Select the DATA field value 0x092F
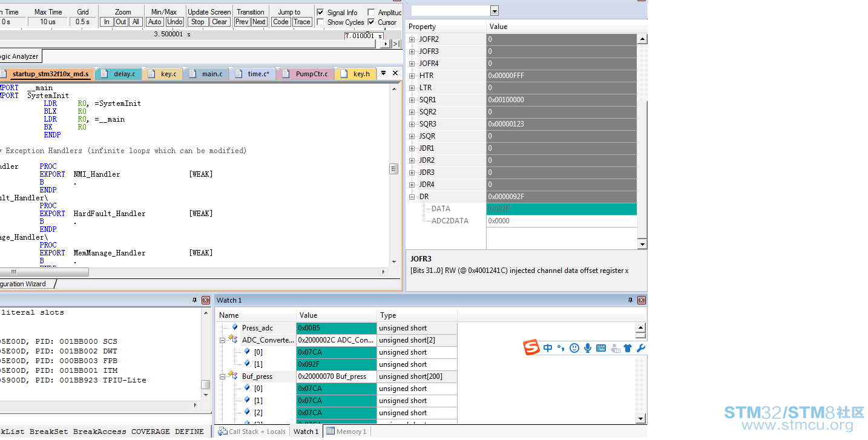The width and height of the screenshot is (868, 440). coord(561,209)
